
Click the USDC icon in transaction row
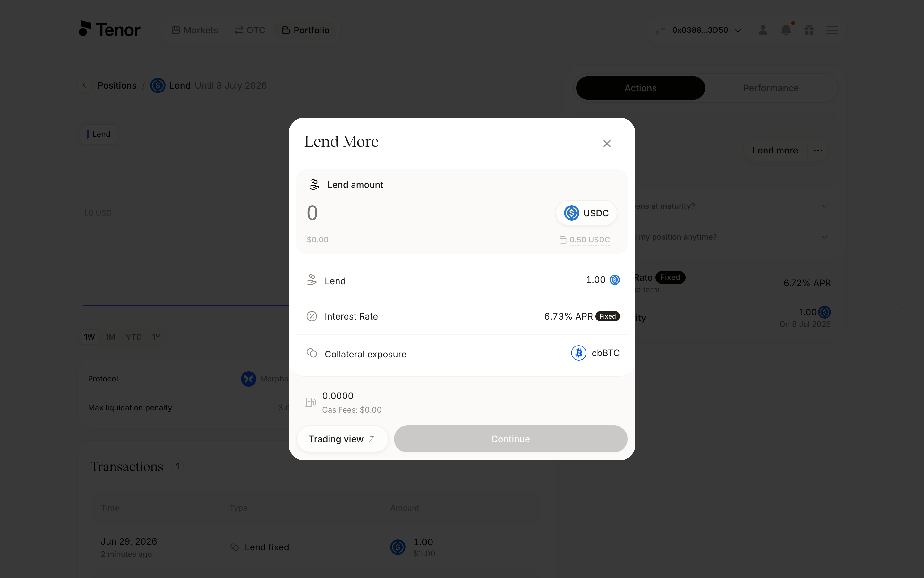pyautogui.click(x=398, y=547)
